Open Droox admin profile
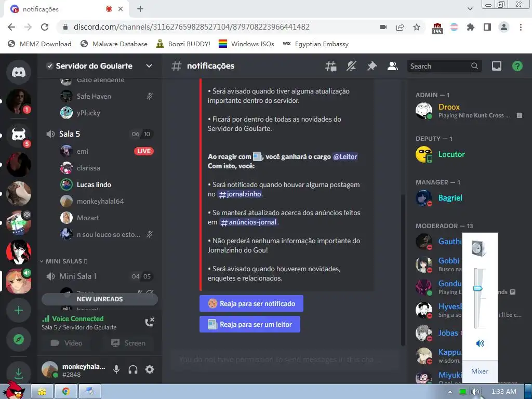The width and height of the screenshot is (532, 399). coord(469,111)
